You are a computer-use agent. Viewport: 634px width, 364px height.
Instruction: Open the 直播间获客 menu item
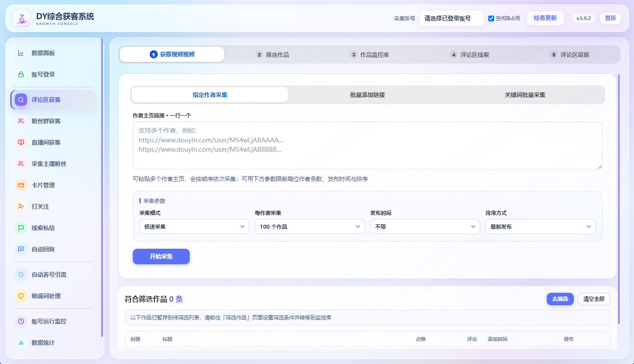coord(53,142)
